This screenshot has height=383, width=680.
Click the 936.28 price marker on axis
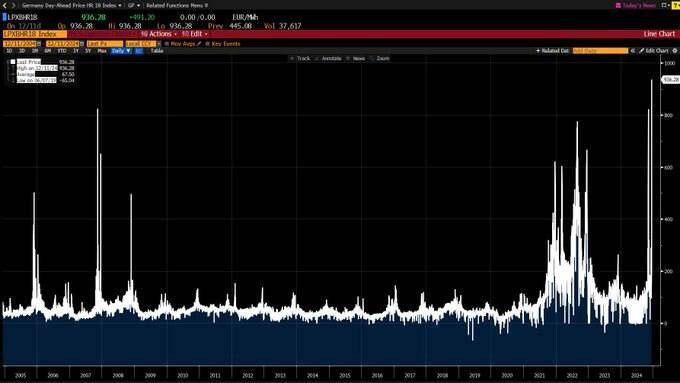(670, 79)
